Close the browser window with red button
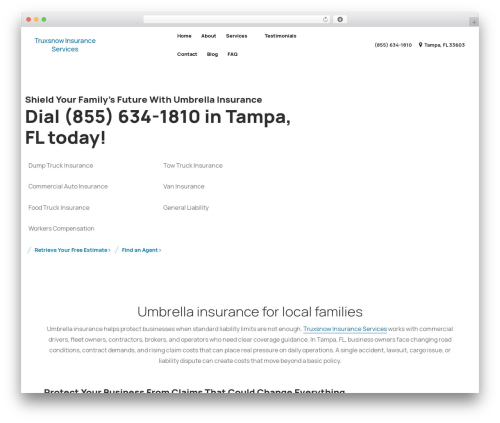The image size is (500, 423). click(x=29, y=20)
